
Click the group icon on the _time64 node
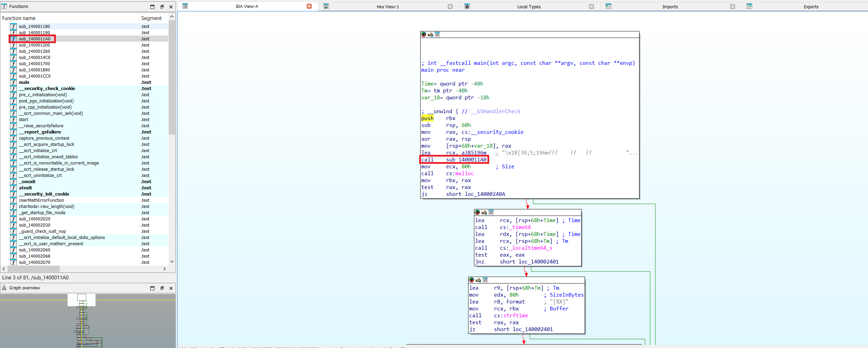point(491,212)
